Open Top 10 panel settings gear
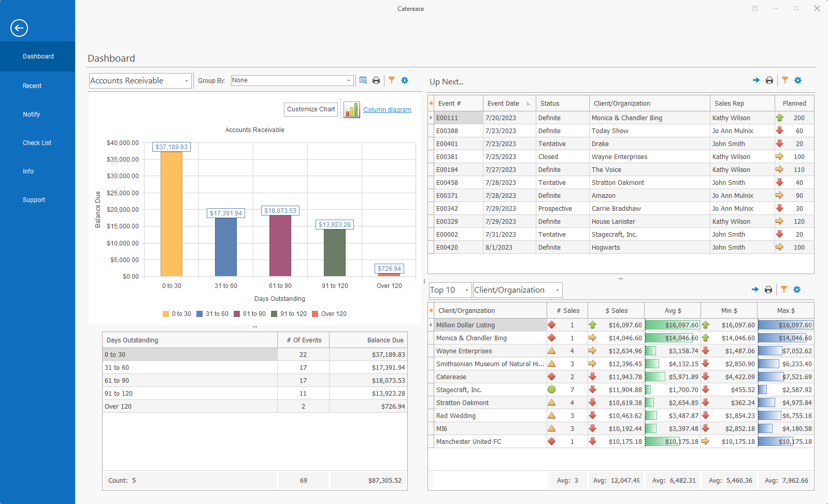This screenshot has width=828, height=504. [x=797, y=290]
